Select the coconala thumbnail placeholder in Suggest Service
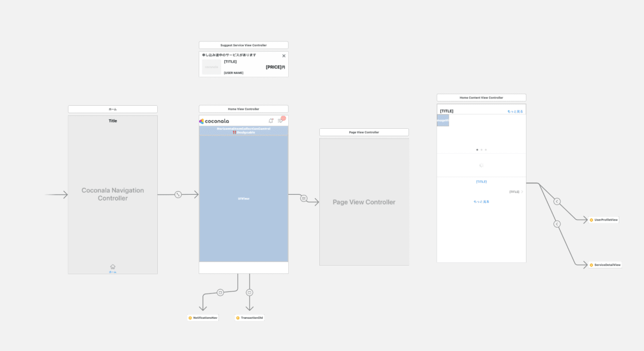This screenshot has height=351, width=644. tap(211, 67)
